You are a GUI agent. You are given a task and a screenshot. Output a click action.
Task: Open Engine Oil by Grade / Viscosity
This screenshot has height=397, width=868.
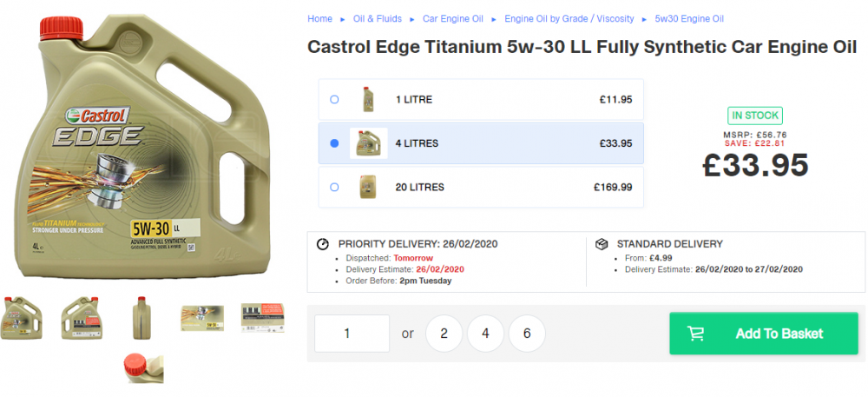(x=569, y=19)
